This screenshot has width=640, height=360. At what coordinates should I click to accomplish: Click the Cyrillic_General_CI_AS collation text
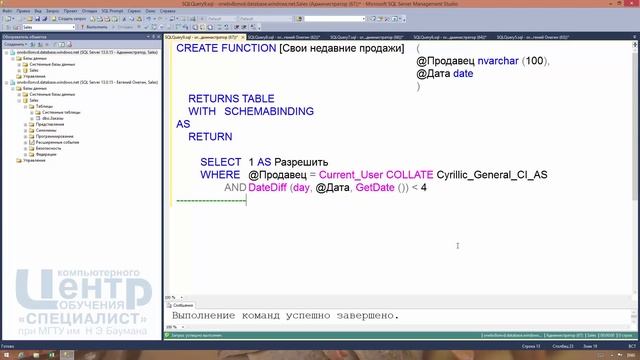point(492,175)
